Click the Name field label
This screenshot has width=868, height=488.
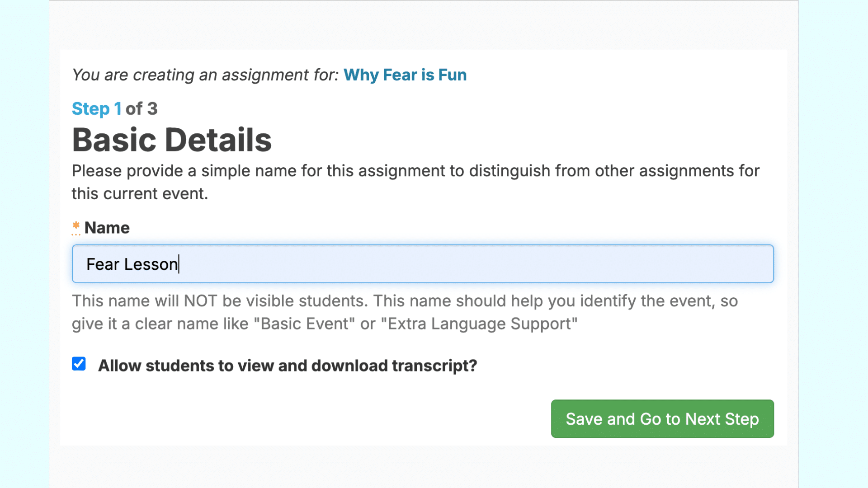click(107, 228)
